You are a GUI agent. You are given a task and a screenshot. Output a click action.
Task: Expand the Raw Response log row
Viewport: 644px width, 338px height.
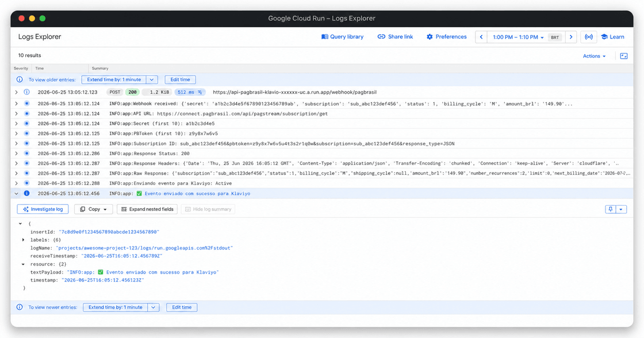17,174
